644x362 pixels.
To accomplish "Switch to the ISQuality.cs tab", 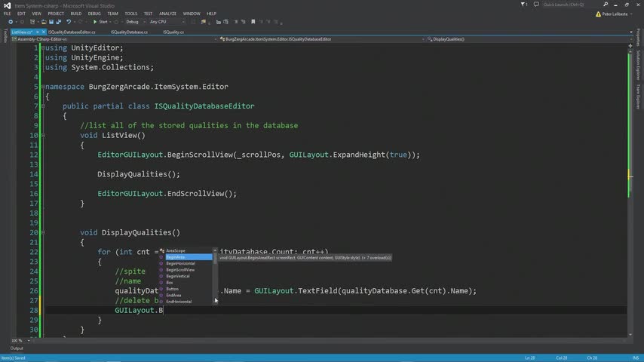I will point(173,32).
